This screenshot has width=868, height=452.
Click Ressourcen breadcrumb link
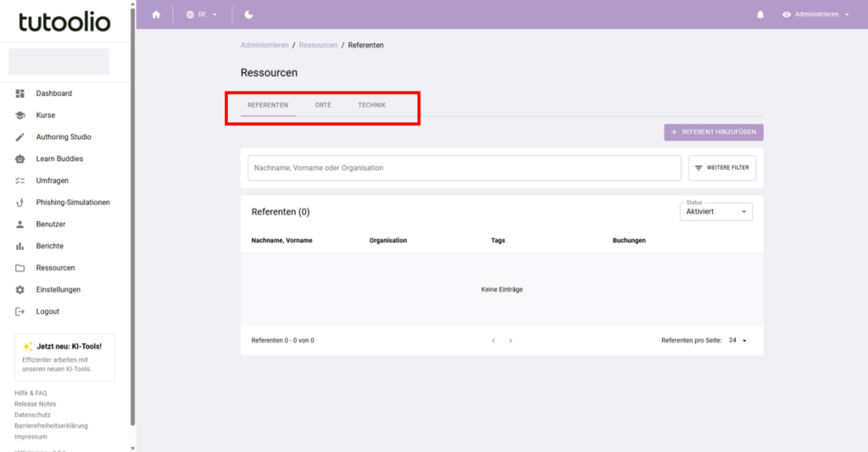point(318,46)
